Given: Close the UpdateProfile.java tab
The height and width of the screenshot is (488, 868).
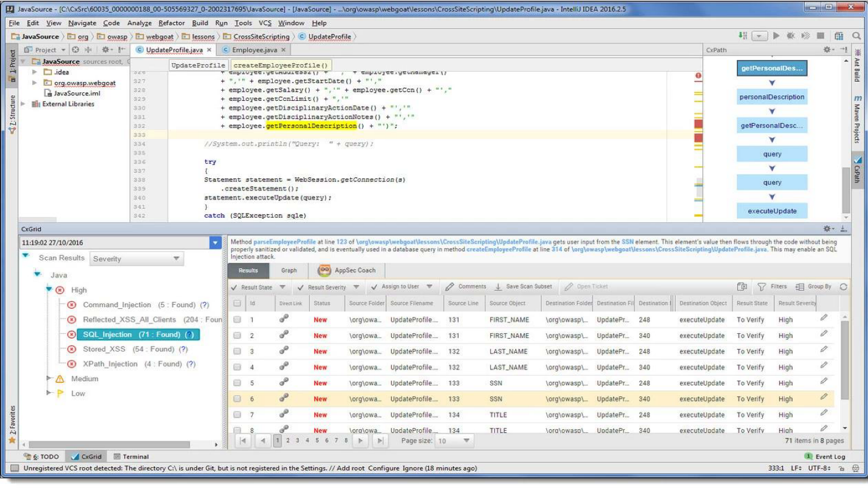Looking at the screenshot, I should pyautogui.click(x=209, y=50).
